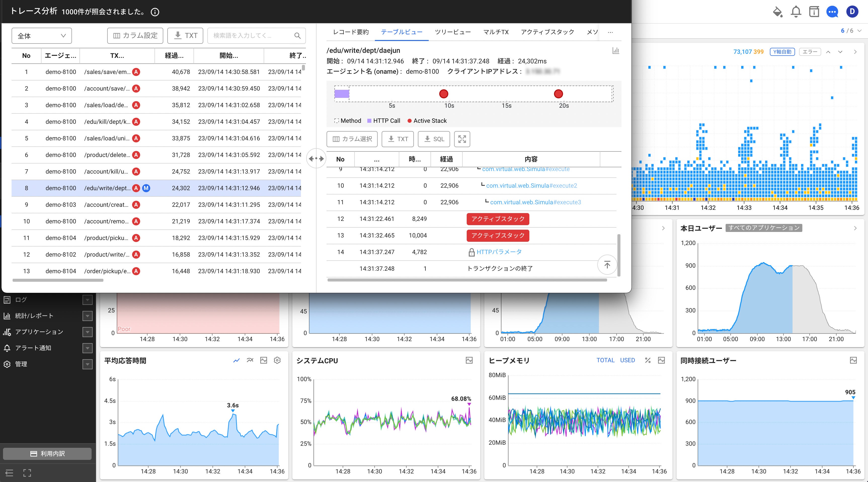The image size is (868, 482).
Task: Switch to the アクティブスタック tab
Action: click(x=547, y=32)
